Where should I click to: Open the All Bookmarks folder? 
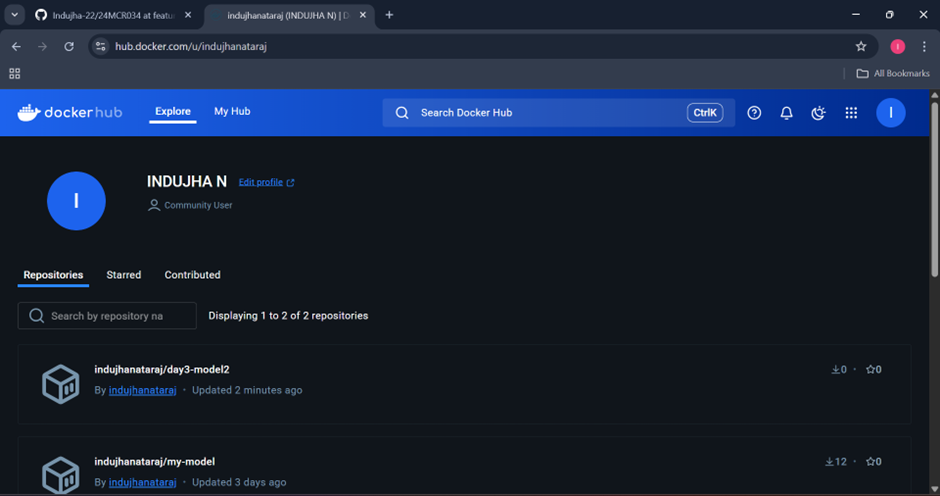pos(893,73)
